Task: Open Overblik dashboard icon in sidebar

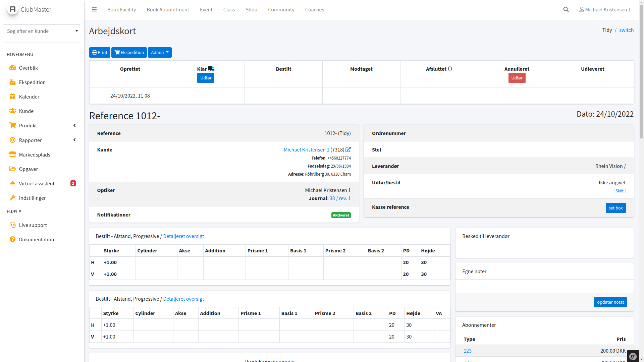Action: (x=13, y=68)
